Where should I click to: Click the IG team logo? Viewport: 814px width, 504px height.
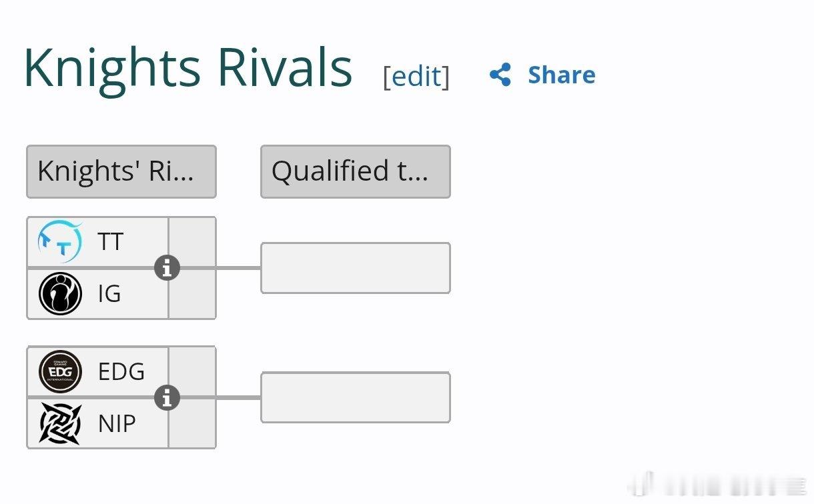(60, 294)
